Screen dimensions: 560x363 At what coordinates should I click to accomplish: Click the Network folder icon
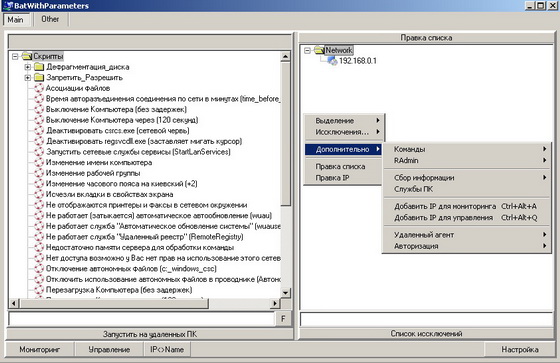(319, 50)
